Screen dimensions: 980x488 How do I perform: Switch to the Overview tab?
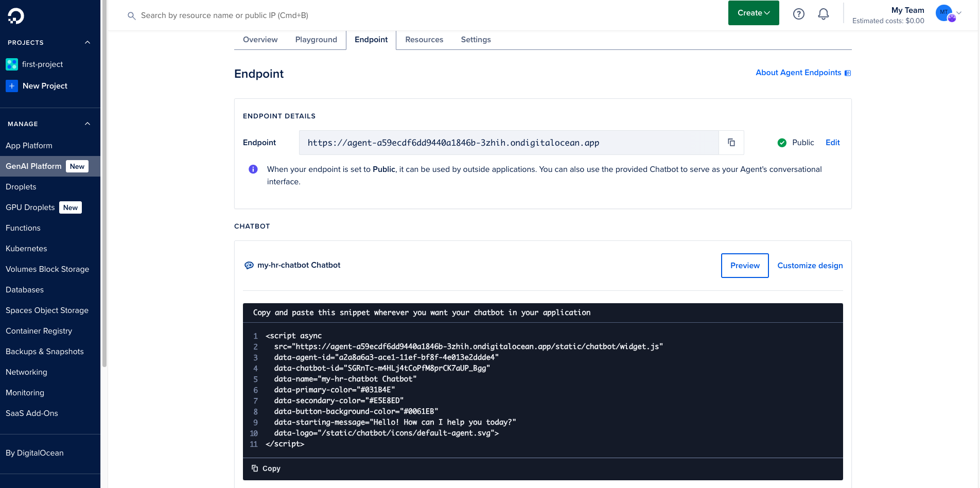click(x=260, y=40)
